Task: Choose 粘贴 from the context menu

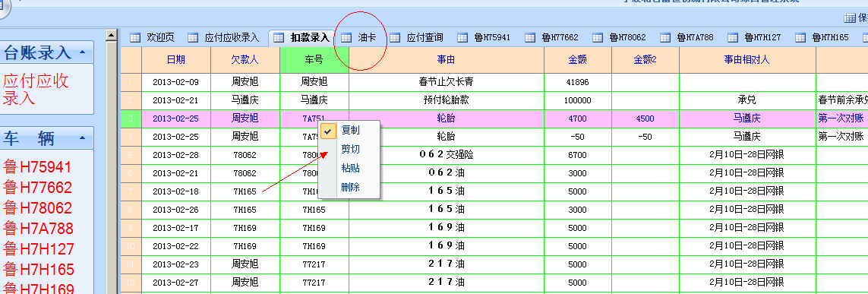Action: tap(350, 168)
